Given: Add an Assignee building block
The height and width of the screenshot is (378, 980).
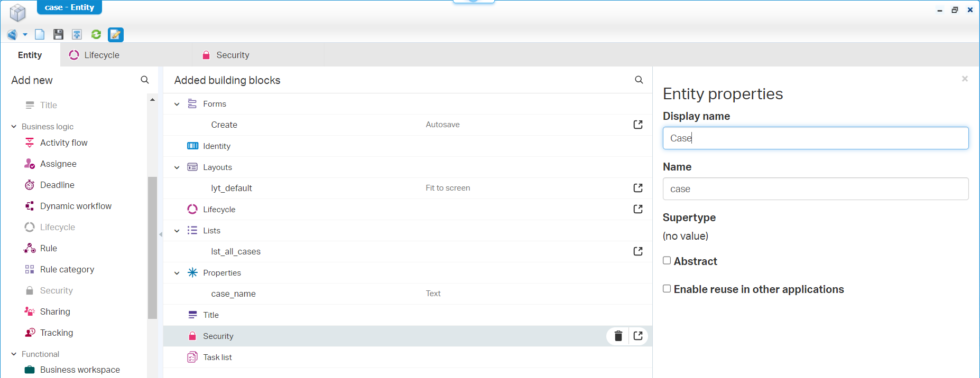Looking at the screenshot, I should click(x=58, y=164).
